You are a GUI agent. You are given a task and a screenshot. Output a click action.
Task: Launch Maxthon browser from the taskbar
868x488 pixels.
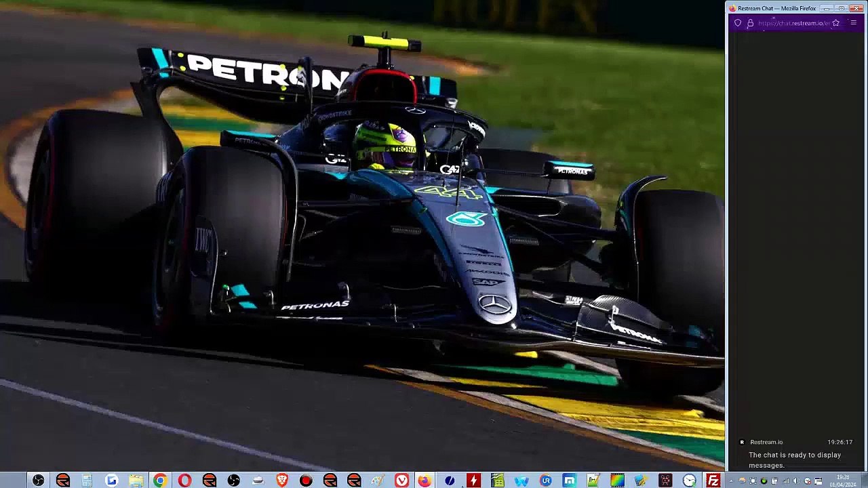tap(569, 481)
